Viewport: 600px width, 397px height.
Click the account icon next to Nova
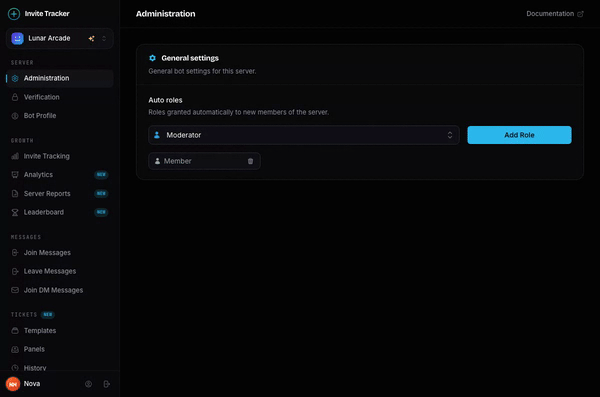[88, 384]
